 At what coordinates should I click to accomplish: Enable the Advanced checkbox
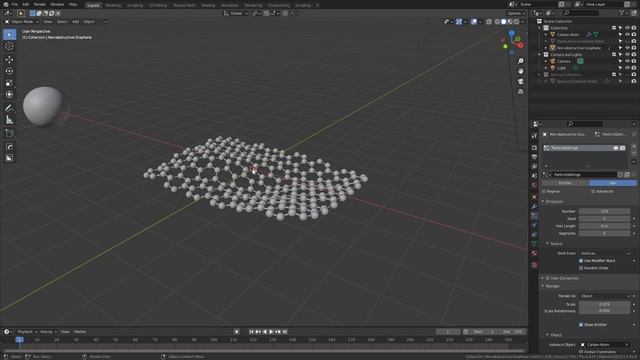tap(593, 191)
